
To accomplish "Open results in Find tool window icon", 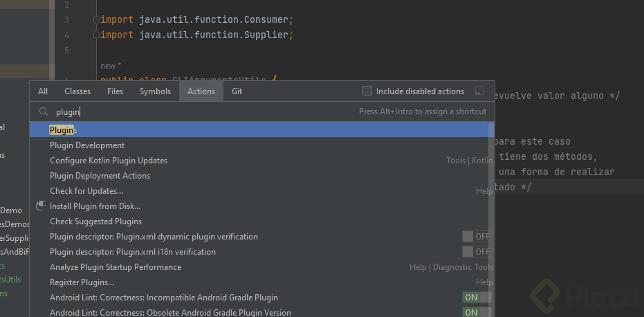I will point(479,91).
